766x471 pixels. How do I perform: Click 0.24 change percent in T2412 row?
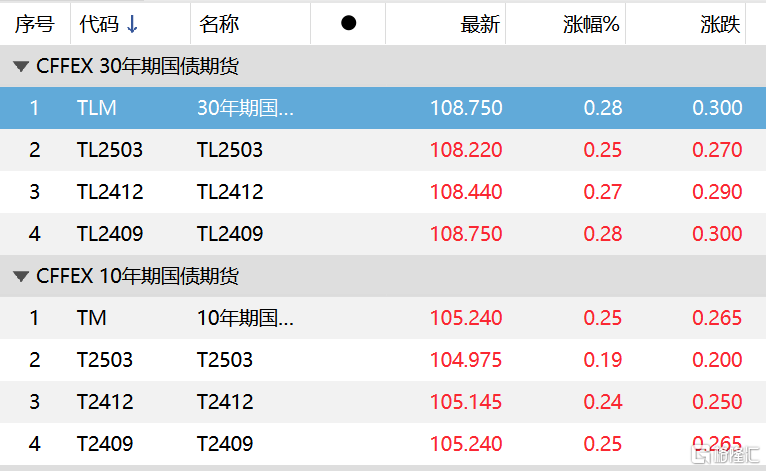click(603, 402)
